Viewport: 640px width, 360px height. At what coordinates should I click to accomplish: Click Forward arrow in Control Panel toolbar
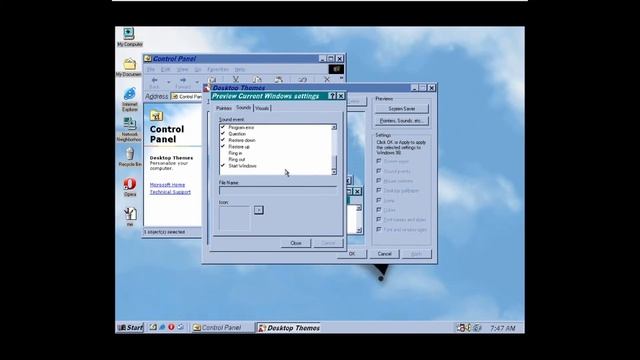pyautogui.click(x=183, y=80)
